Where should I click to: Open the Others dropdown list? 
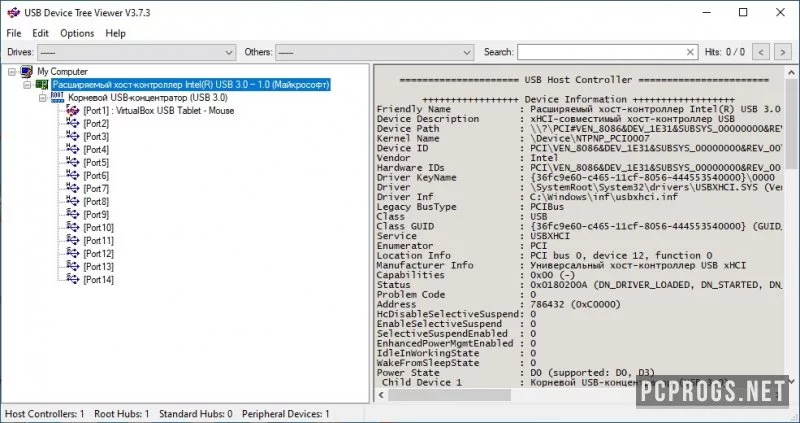(x=374, y=52)
